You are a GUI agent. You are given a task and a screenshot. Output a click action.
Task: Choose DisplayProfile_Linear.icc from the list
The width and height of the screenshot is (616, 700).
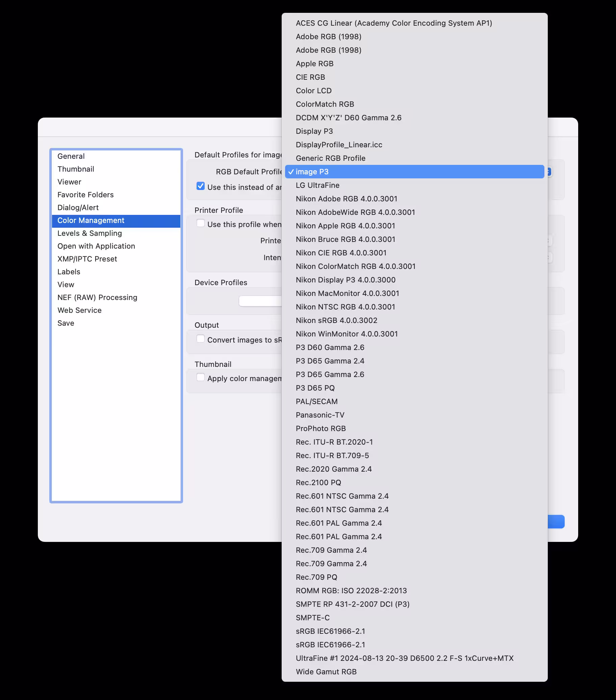(414, 145)
